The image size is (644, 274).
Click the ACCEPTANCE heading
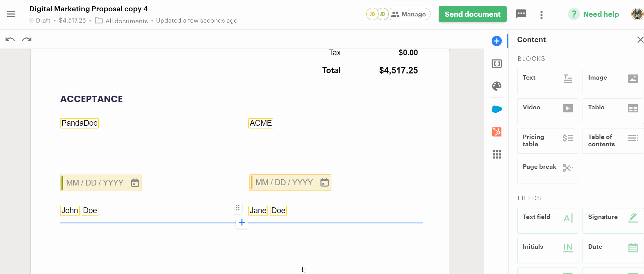92,99
